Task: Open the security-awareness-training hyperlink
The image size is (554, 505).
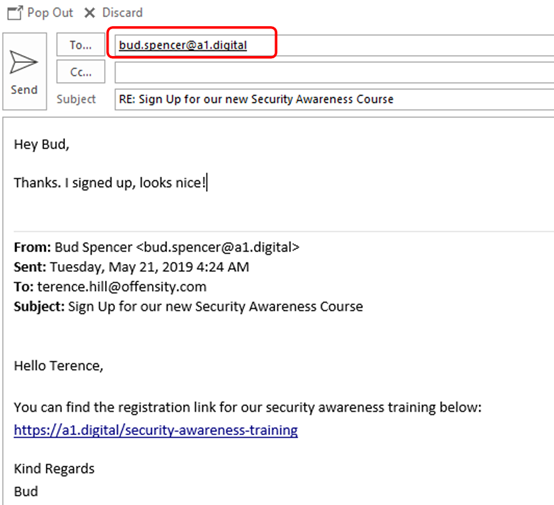Action: (x=156, y=430)
